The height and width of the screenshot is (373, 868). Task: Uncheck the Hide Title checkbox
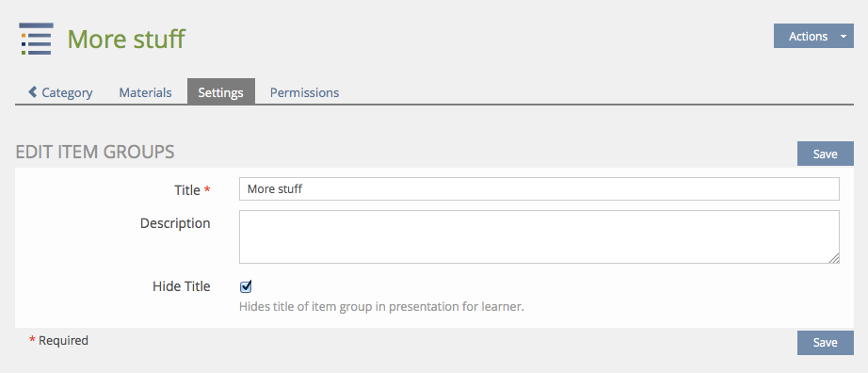(x=246, y=286)
